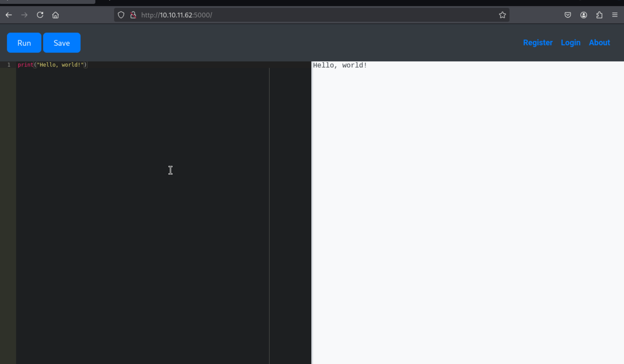Open the Save to Pocket icon
The image size is (624, 364).
tap(568, 15)
